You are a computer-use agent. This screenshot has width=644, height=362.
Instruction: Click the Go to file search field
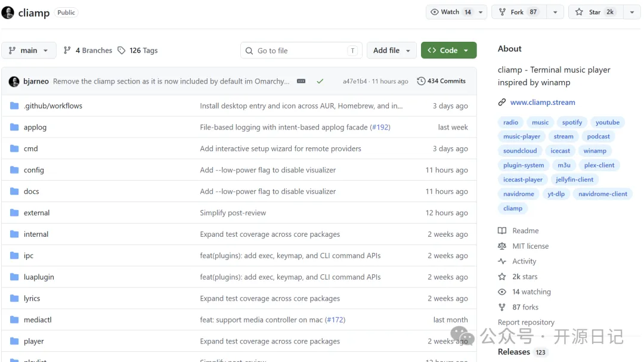(301, 50)
